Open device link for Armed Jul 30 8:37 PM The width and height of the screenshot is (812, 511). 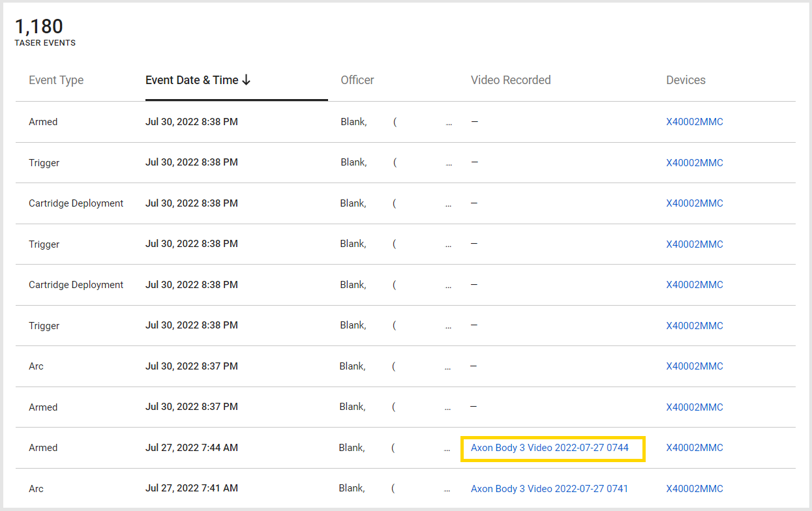[694, 407]
